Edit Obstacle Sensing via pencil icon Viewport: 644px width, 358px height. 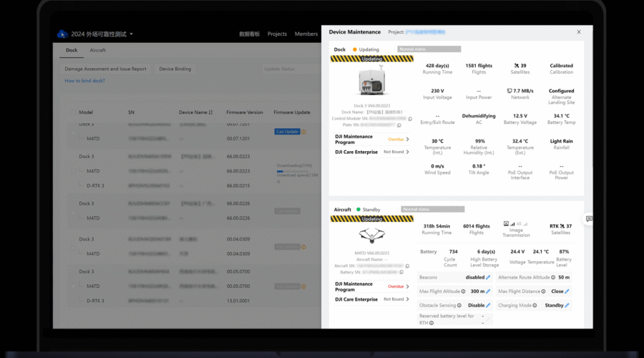point(488,305)
